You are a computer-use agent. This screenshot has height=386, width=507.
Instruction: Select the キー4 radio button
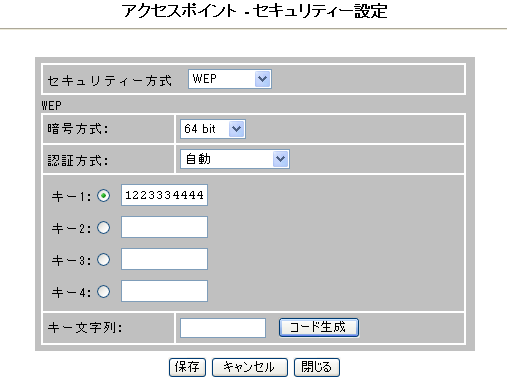coord(103,292)
